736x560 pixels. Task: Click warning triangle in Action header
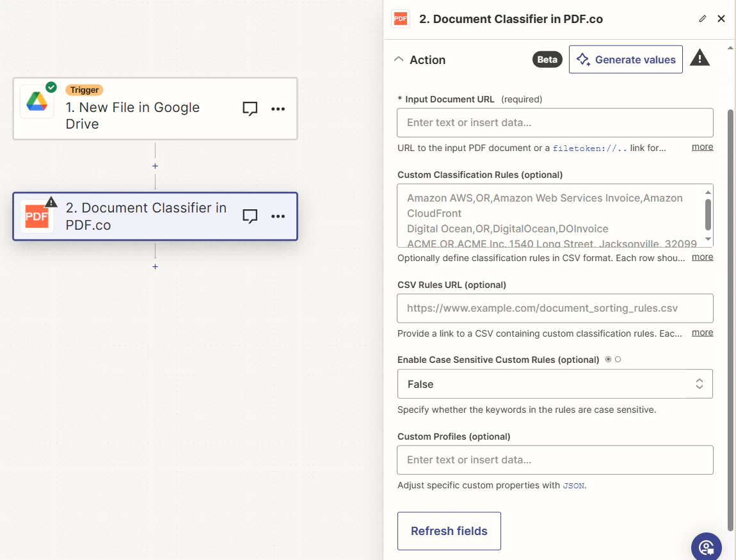pyautogui.click(x=700, y=58)
